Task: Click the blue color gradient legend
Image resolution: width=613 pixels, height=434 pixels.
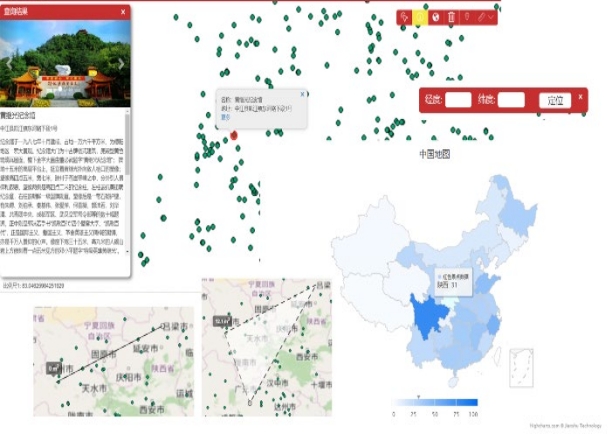Action: click(x=435, y=402)
